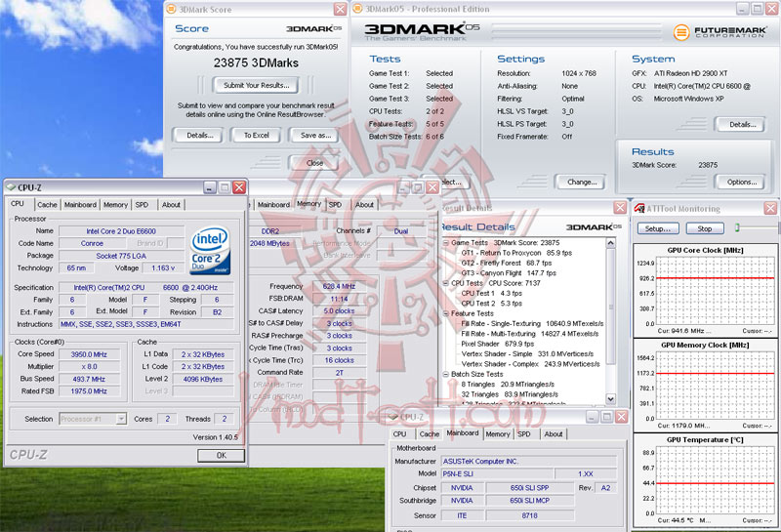781x532 pixels.
Task: Click Result Details scrollbar up arrow
Action: tap(611, 243)
